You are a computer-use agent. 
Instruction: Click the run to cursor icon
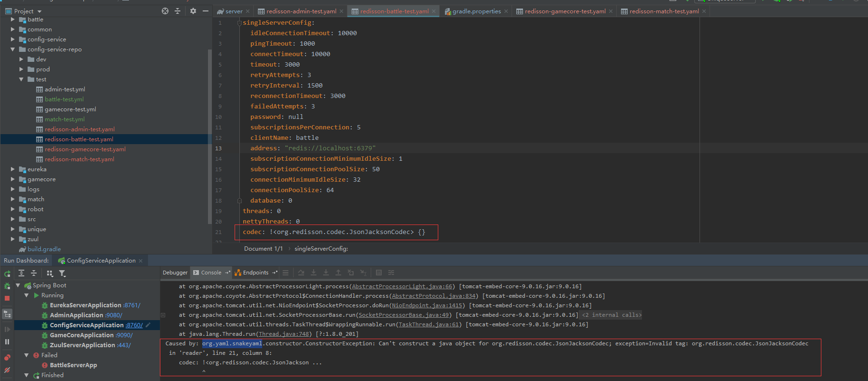363,273
